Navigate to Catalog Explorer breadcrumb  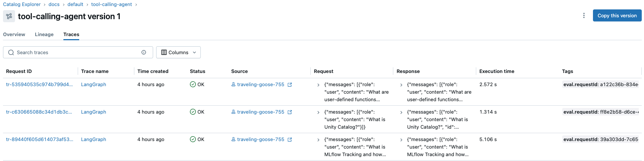[x=22, y=4]
